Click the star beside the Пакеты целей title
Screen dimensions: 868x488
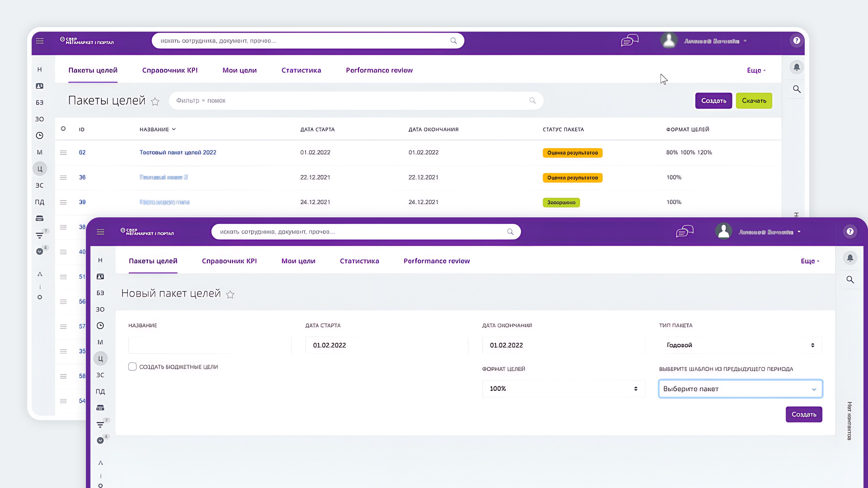155,101
